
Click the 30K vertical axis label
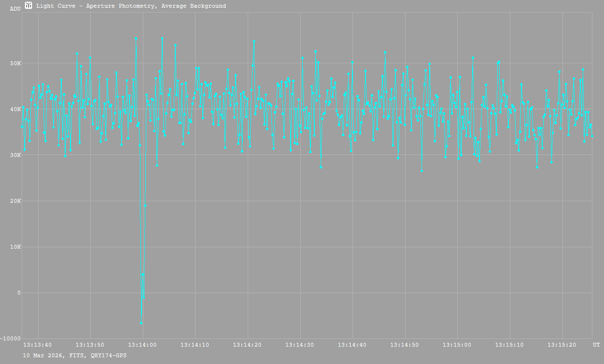pos(15,155)
